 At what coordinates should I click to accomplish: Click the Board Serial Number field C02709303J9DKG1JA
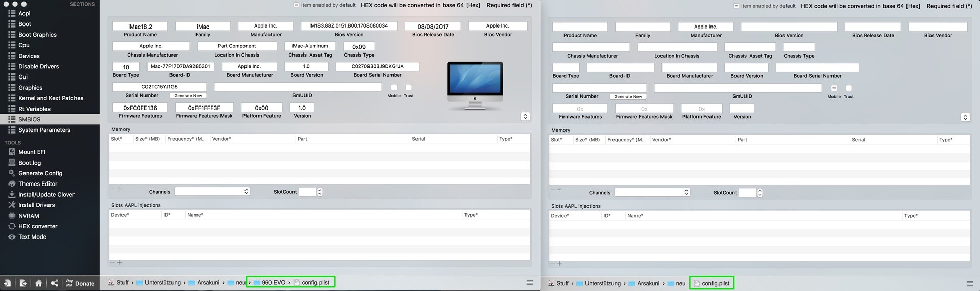pyautogui.click(x=378, y=66)
